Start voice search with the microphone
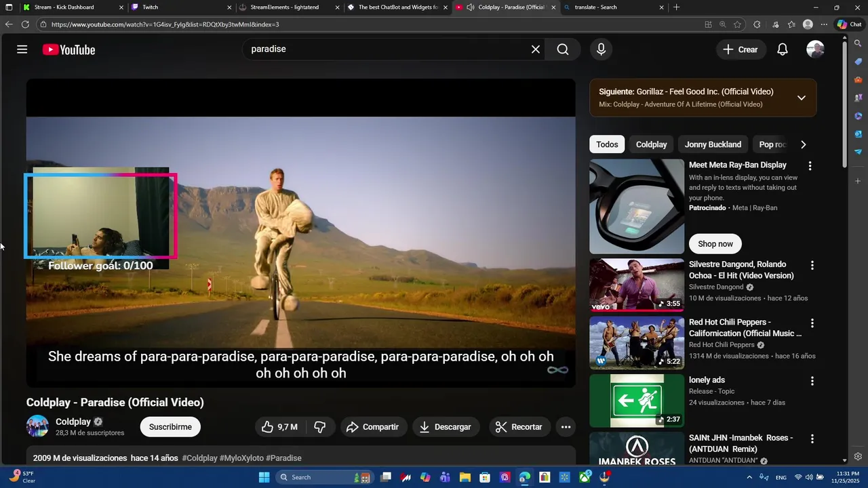The image size is (868, 488). point(601,49)
